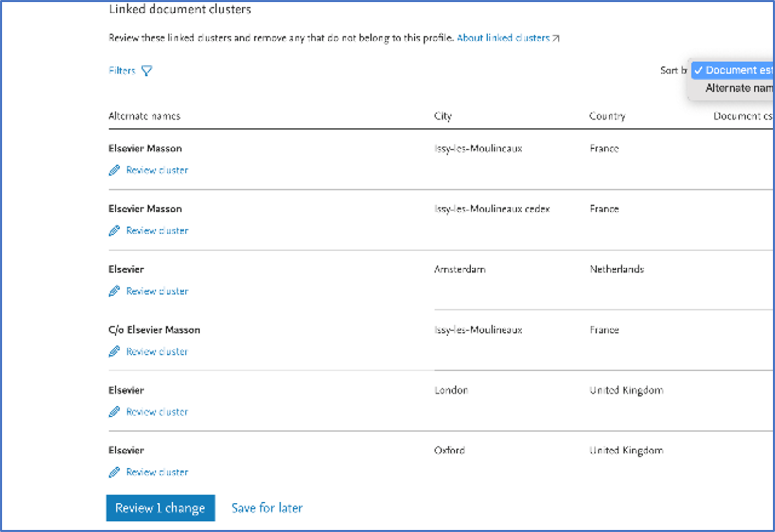Click pencil icon for Elsevier Amsterdam row

click(114, 291)
